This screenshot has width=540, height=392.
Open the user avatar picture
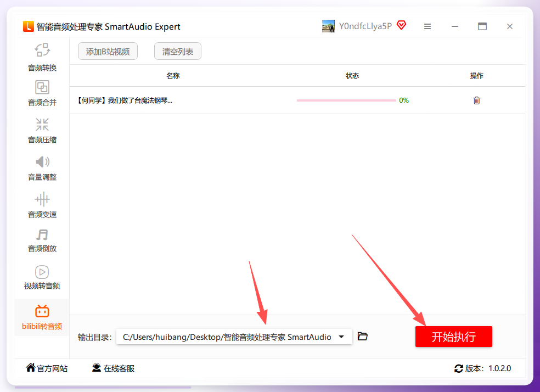click(328, 26)
